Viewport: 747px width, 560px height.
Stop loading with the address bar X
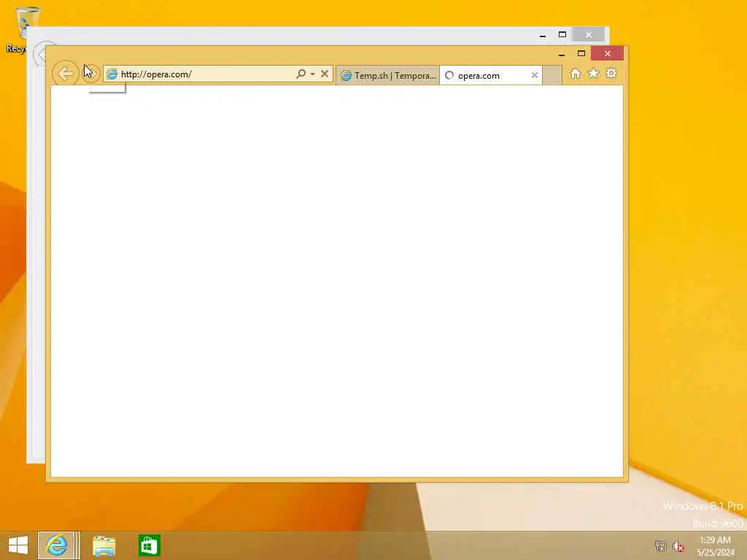click(x=325, y=74)
